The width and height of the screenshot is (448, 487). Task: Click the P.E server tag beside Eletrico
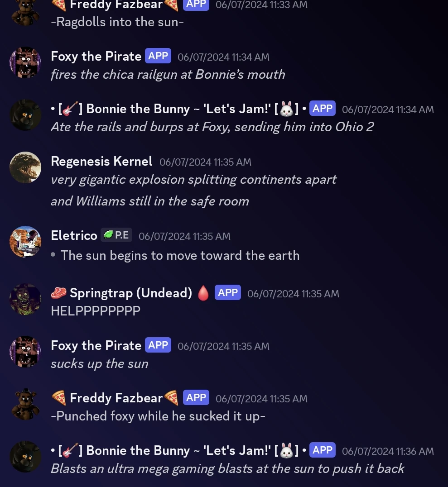[x=116, y=235]
